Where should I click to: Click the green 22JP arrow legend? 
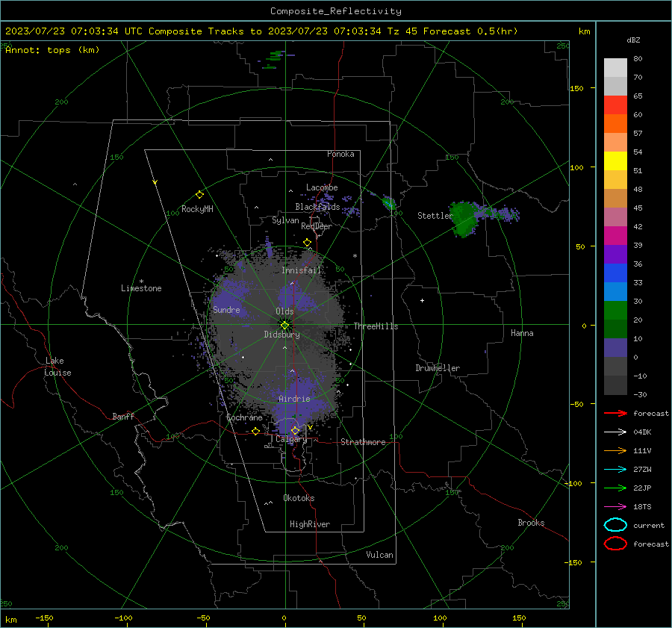[x=615, y=488]
